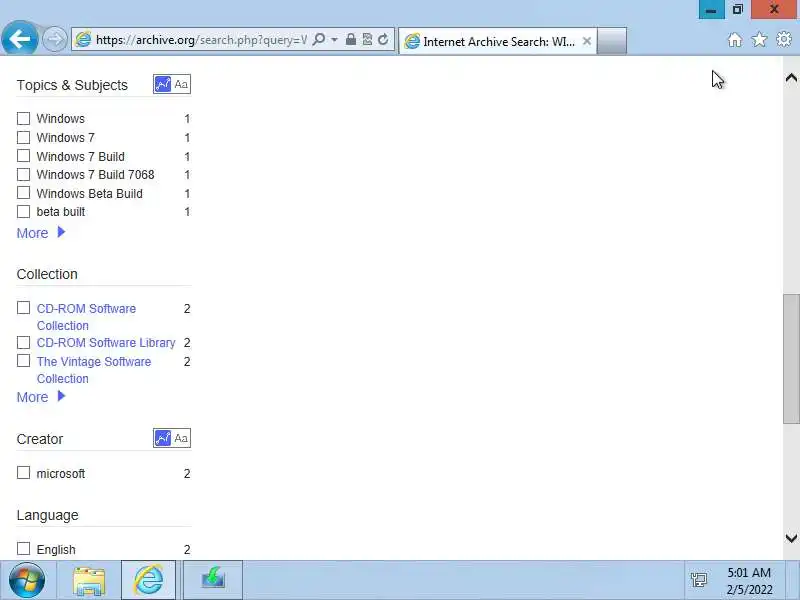800x600 pixels.
Task: Click the search magnifier in address bar
Action: (x=318, y=39)
